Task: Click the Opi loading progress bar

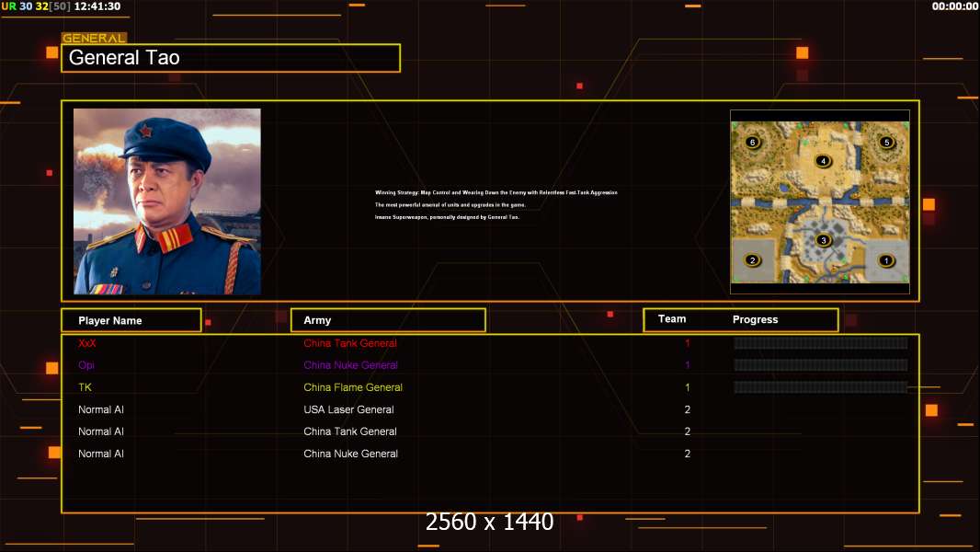Action: pos(821,365)
